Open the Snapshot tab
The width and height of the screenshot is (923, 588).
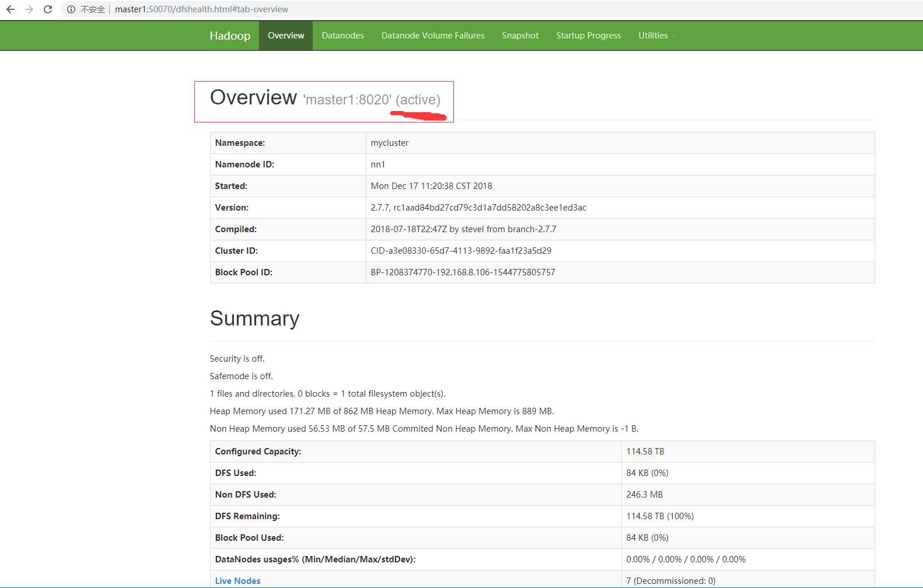point(520,36)
